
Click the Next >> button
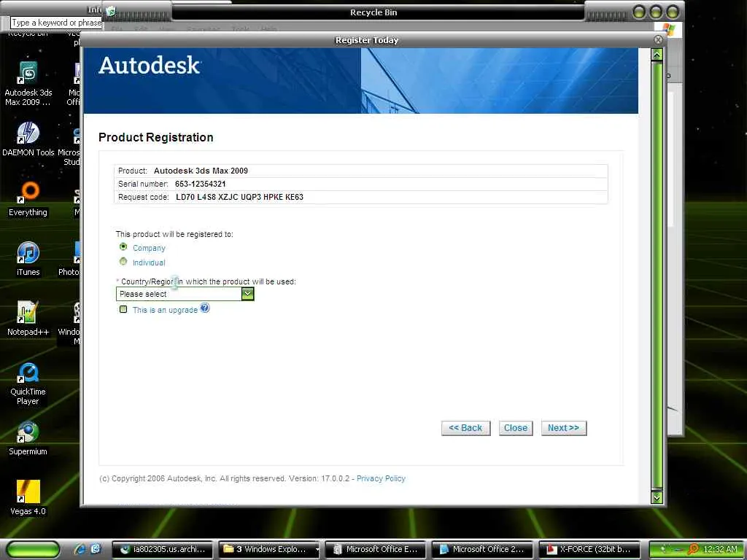click(x=564, y=428)
